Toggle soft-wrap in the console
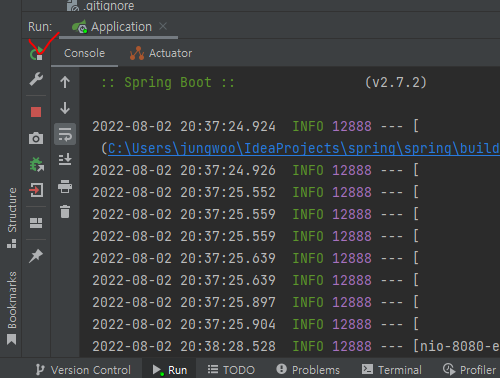 65,134
